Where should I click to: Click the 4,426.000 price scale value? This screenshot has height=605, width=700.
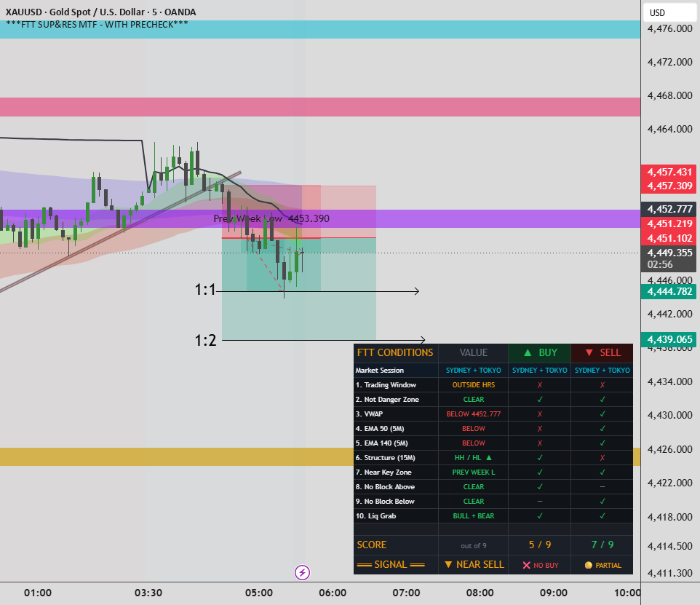point(669,449)
